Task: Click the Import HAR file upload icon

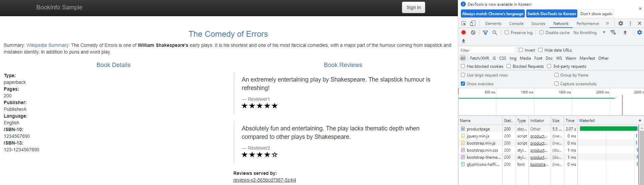Action: click(x=625, y=33)
